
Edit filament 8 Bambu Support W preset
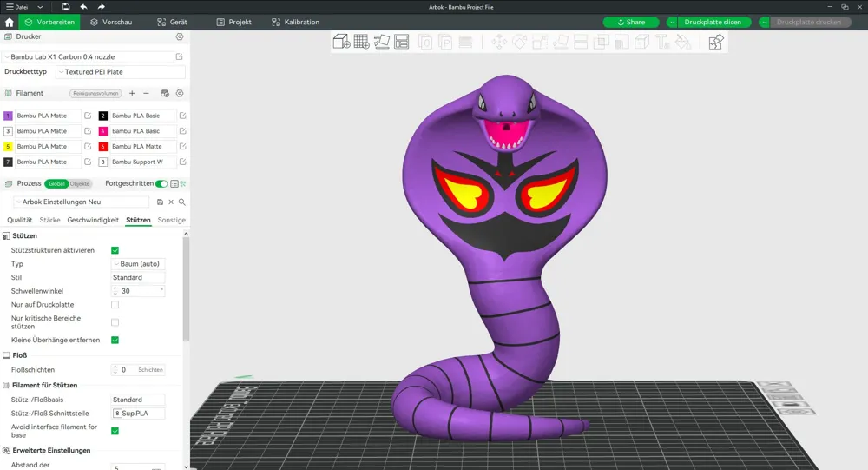coord(182,162)
